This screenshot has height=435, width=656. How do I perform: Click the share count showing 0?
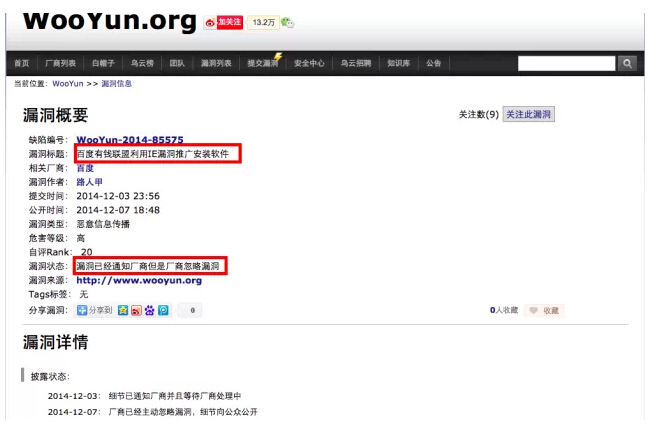190,310
